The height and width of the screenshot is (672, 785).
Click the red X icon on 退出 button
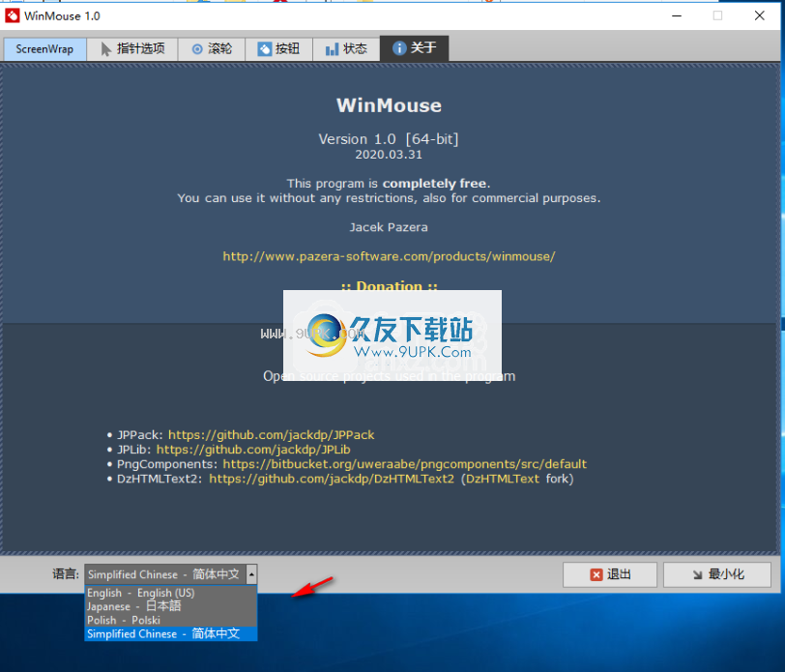click(x=596, y=575)
